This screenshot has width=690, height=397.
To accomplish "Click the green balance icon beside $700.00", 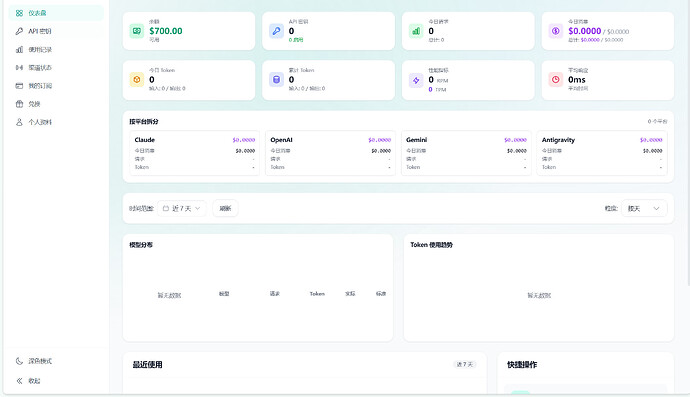I will coord(137,31).
